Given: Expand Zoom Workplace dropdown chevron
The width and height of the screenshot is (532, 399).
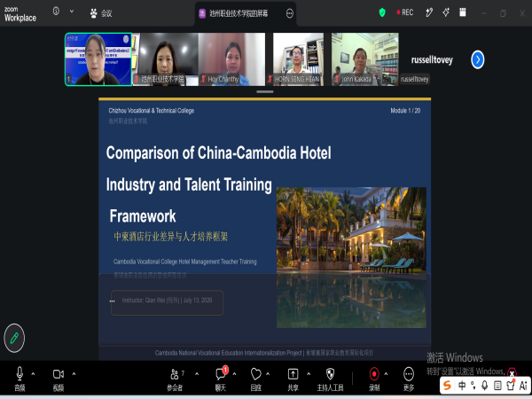Looking at the screenshot, I should 72,12.
